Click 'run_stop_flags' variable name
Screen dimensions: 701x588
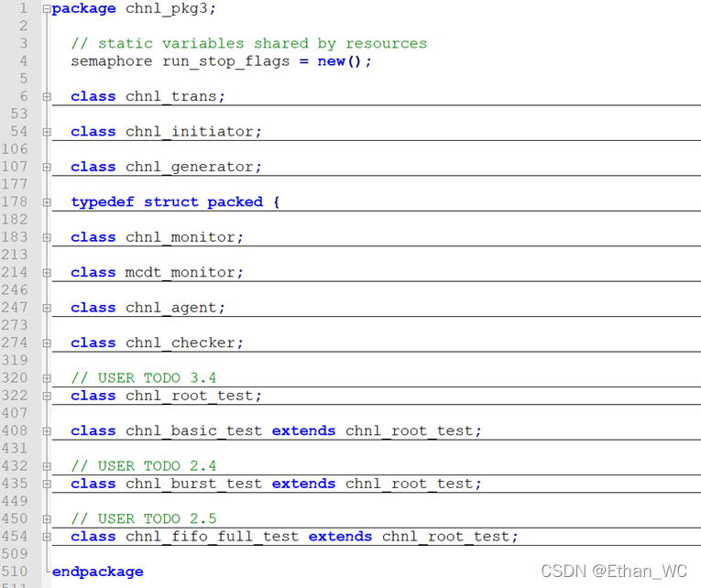pos(225,61)
